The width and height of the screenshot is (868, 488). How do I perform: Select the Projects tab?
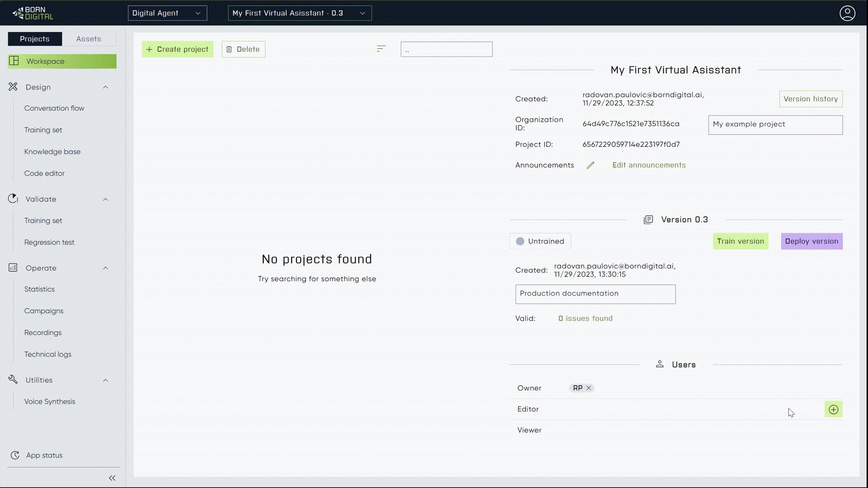click(x=35, y=39)
